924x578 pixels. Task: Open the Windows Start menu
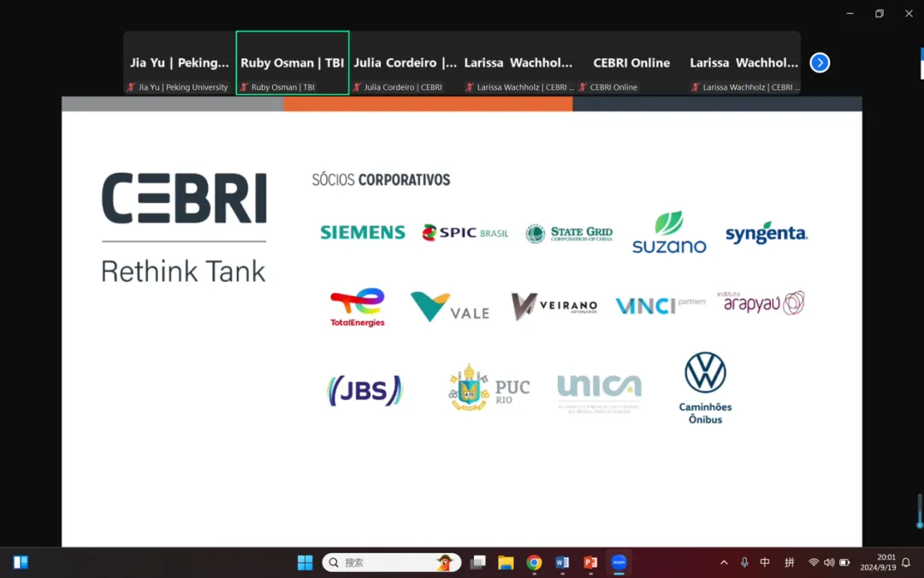coord(305,563)
